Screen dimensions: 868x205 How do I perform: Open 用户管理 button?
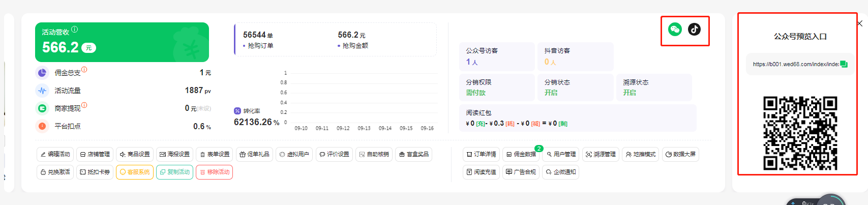pos(561,154)
